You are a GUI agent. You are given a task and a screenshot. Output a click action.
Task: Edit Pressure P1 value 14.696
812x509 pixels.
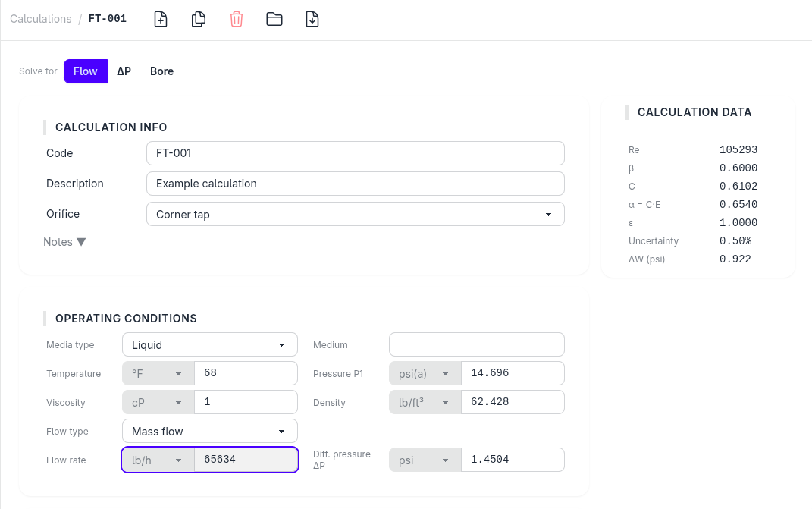click(x=513, y=373)
